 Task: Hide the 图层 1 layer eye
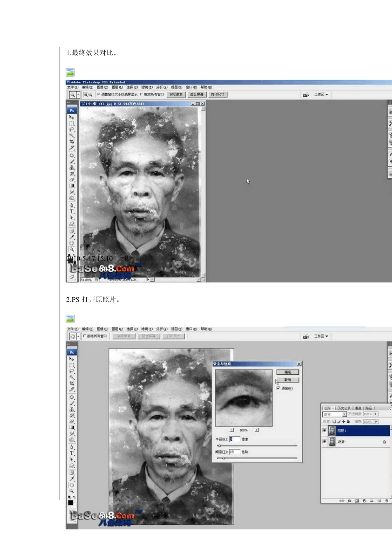coord(324,431)
